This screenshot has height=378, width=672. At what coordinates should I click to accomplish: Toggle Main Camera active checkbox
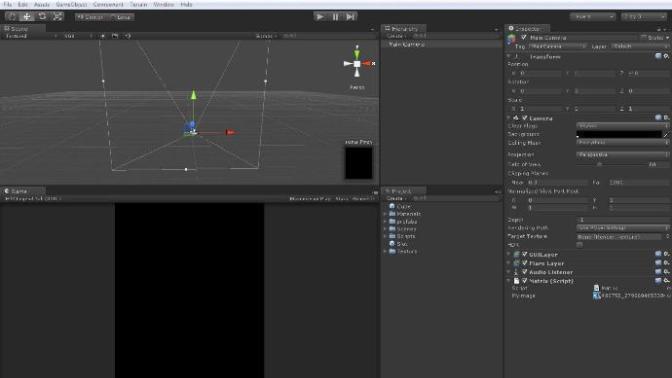(524, 38)
